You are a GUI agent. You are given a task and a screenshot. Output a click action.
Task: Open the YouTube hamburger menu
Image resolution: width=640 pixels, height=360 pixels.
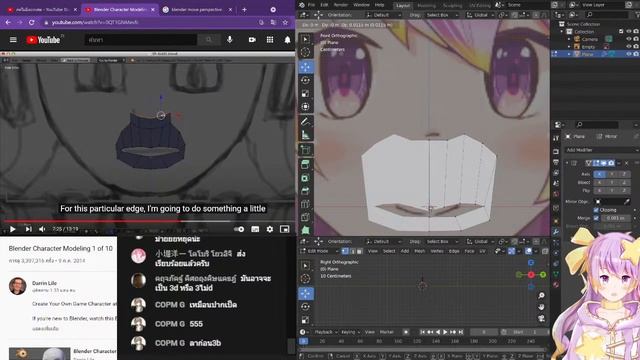click(x=13, y=40)
